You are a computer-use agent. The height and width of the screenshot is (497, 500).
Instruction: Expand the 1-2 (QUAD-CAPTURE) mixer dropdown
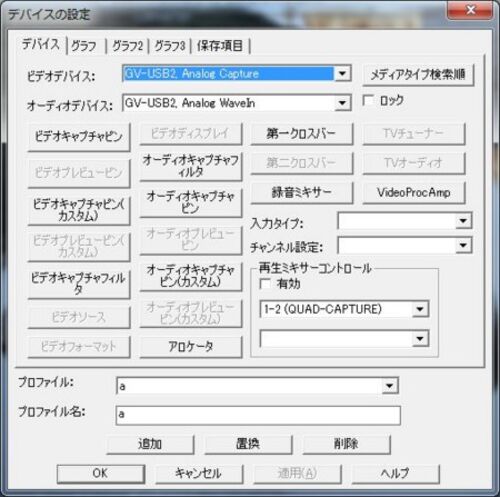[x=420, y=309]
